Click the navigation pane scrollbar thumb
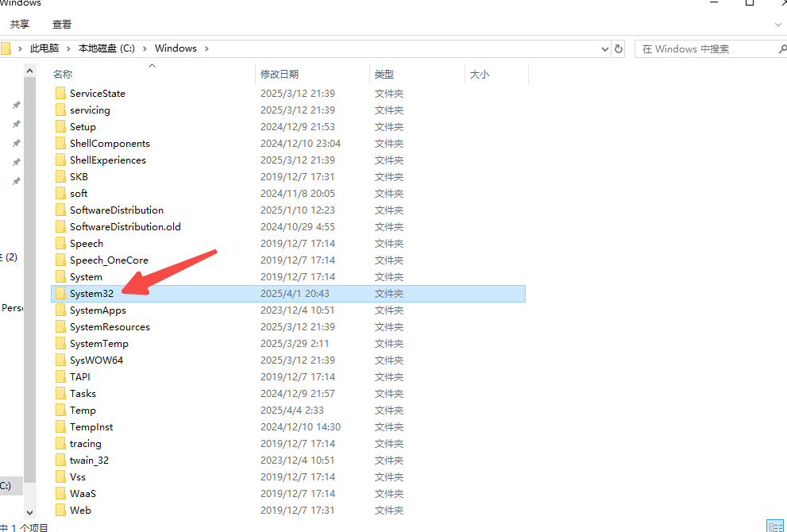 29,279
